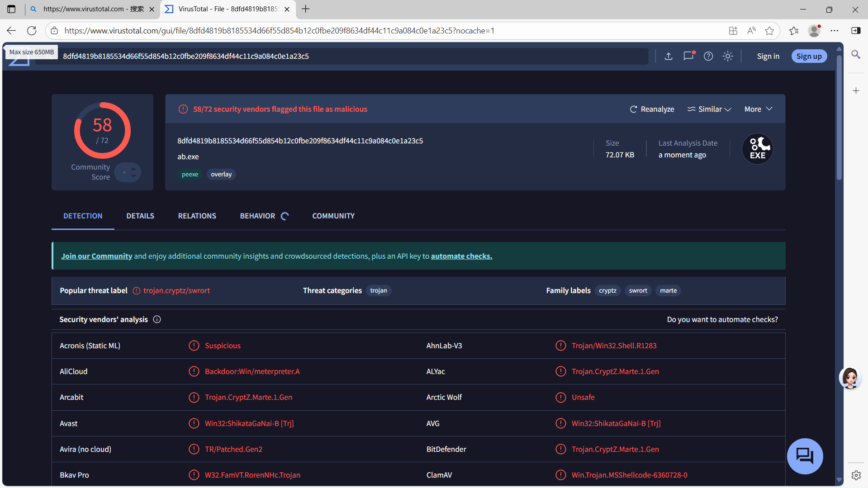The height and width of the screenshot is (488, 868).
Task: Switch to the virustotal.com search tab
Action: [93, 9]
